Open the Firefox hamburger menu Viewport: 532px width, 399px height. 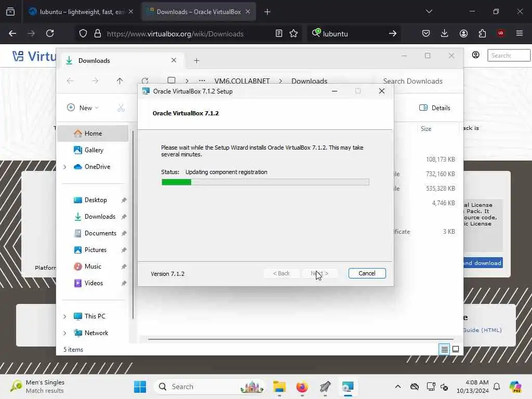click(x=519, y=33)
